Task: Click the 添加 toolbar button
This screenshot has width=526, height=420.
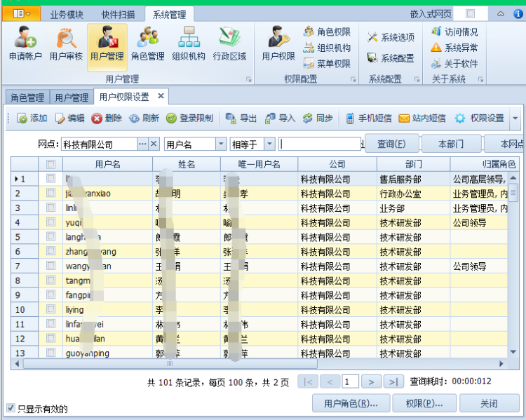Action: point(32,118)
